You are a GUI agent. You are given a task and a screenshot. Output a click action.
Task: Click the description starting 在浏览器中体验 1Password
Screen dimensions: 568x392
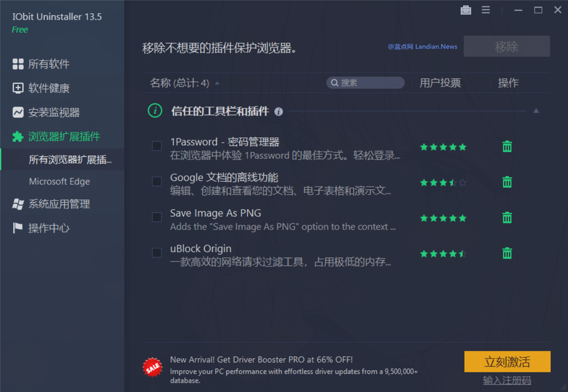pos(285,155)
